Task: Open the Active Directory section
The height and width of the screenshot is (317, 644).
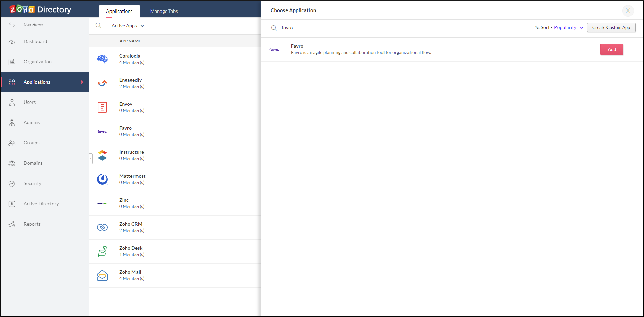Action: pyautogui.click(x=12, y=204)
